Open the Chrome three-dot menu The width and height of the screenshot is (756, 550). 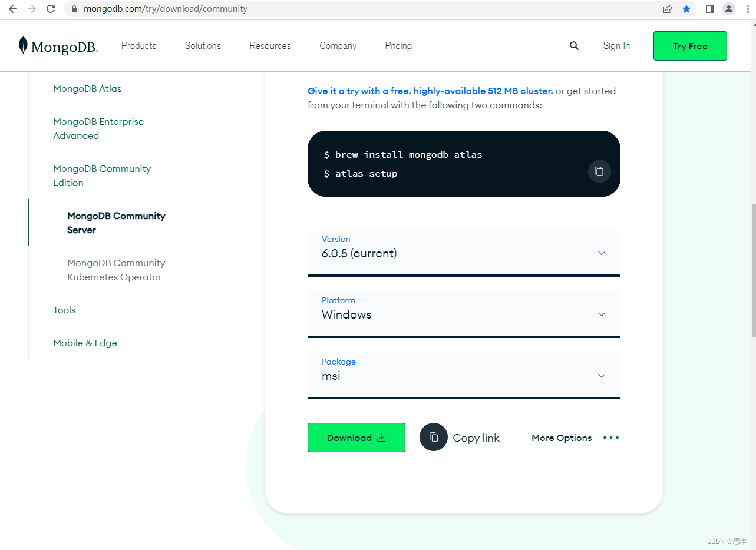tap(748, 9)
